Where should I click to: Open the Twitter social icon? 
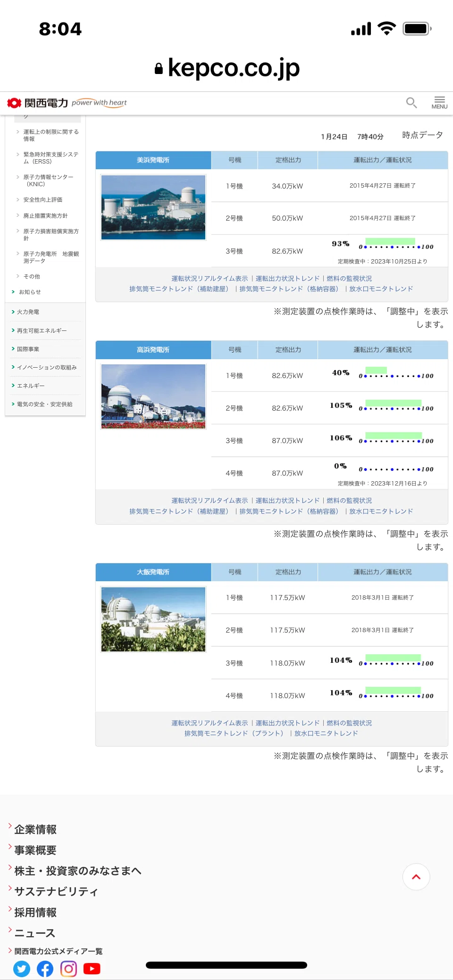[x=22, y=969]
